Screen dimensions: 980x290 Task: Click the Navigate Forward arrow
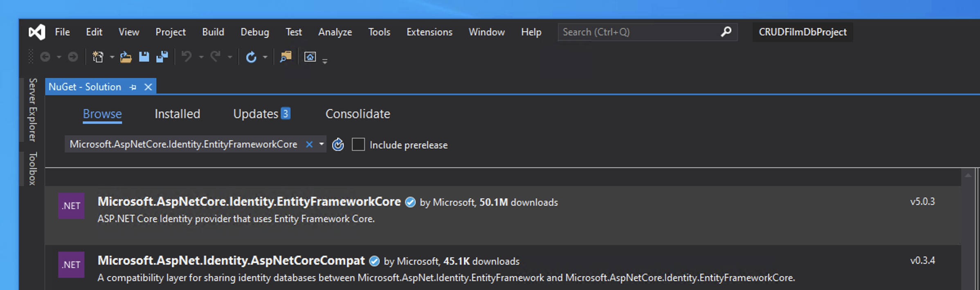(x=73, y=57)
